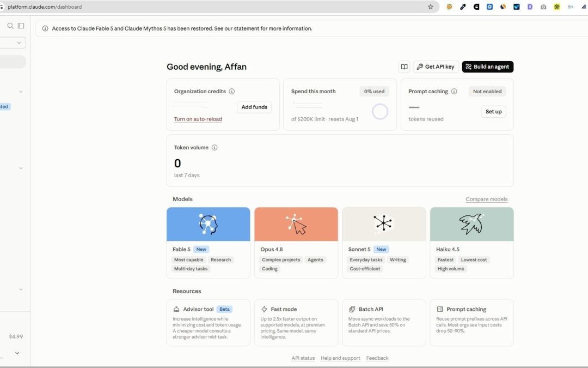
Task: Open the Help and support link
Action: pyautogui.click(x=340, y=358)
